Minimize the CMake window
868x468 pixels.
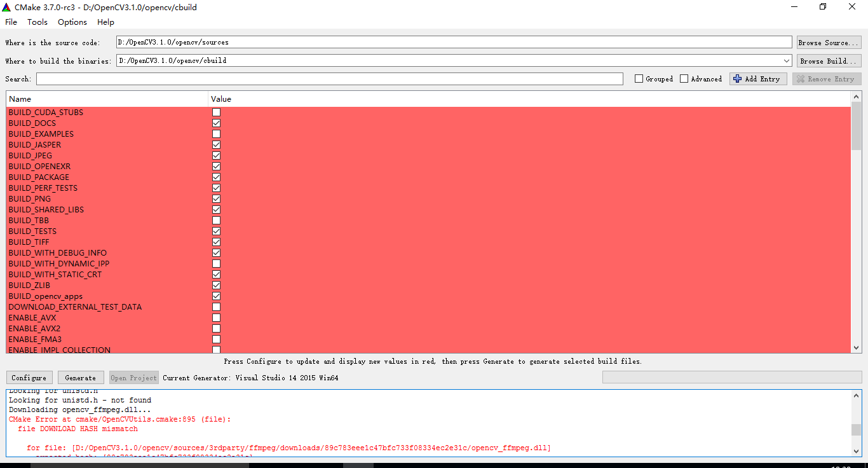click(794, 7)
